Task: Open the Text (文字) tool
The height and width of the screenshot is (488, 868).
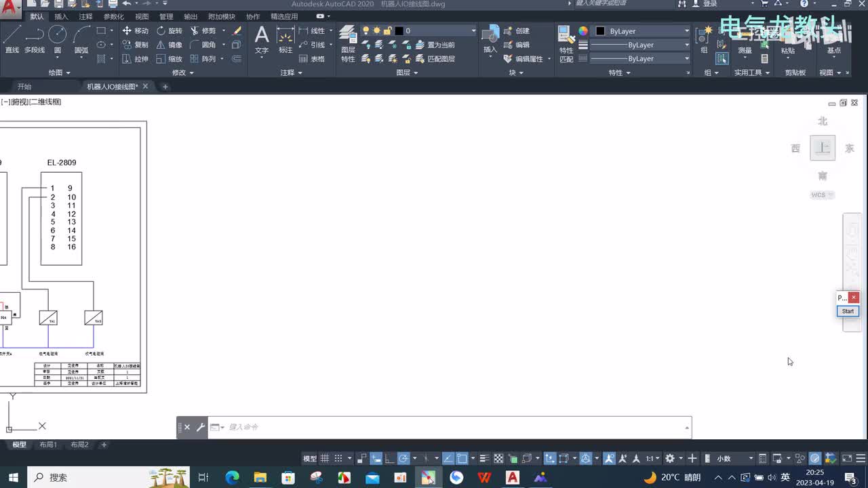Action: pyautogui.click(x=262, y=40)
